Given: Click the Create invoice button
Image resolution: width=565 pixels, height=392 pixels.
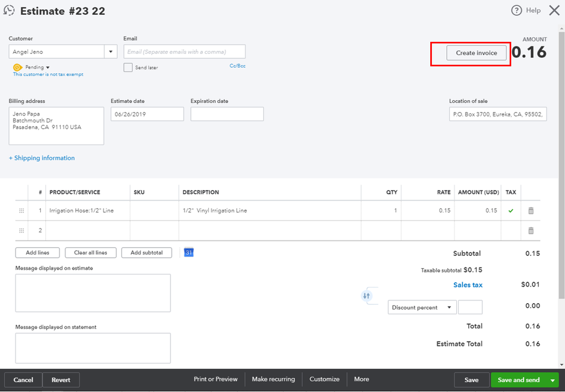Looking at the screenshot, I should point(476,53).
